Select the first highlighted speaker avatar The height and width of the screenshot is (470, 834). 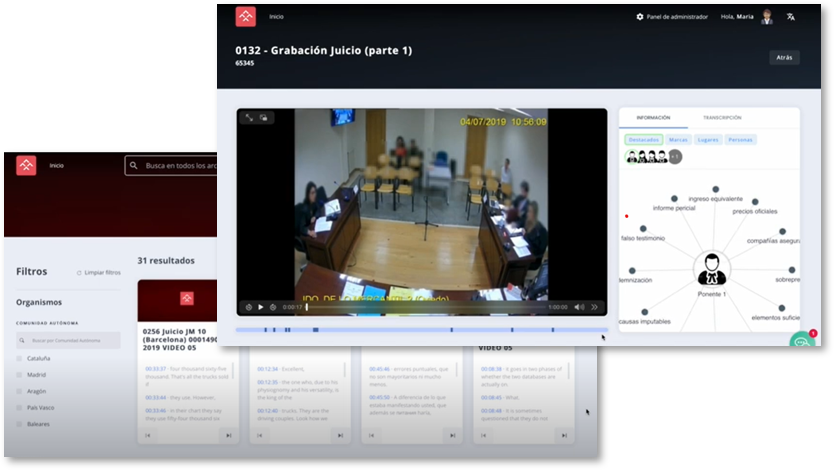631,157
